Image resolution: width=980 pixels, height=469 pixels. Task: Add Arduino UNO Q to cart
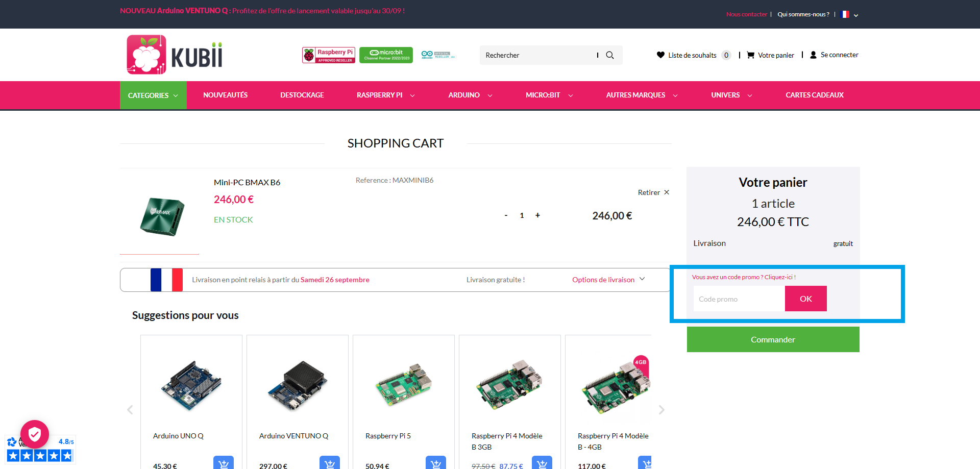point(224,463)
